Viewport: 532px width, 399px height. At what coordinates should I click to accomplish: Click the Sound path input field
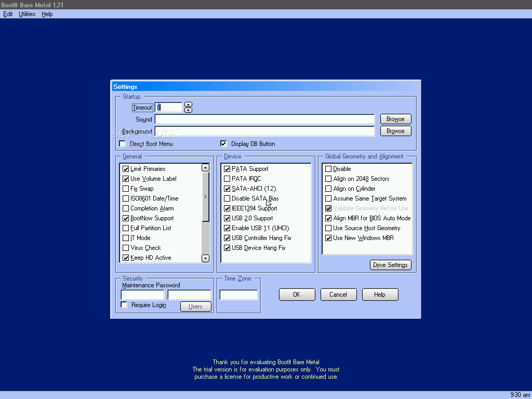pyautogui.click(x=264, y=119)
